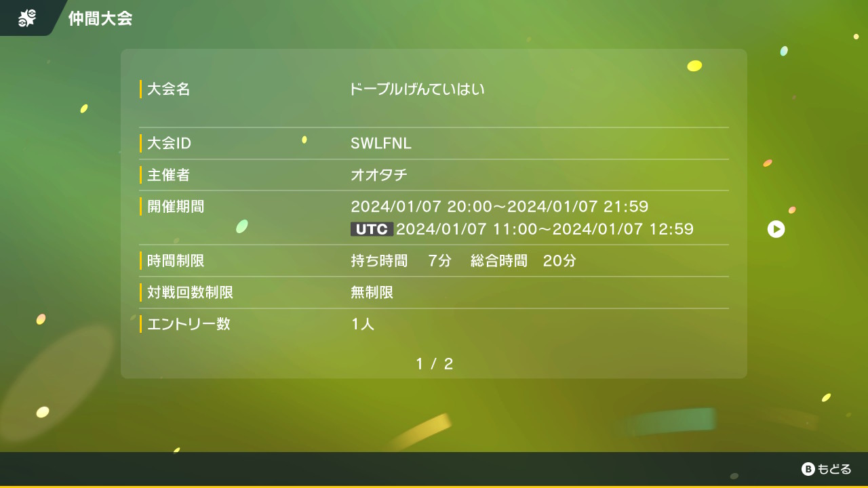868x488 pixels.
Task: Click the 大会ID label
Action: (169, 143)
